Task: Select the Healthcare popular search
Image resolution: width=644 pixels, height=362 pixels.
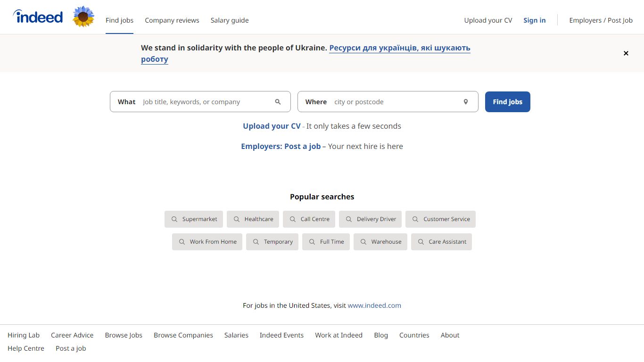Action: click(x=253, y=219)
